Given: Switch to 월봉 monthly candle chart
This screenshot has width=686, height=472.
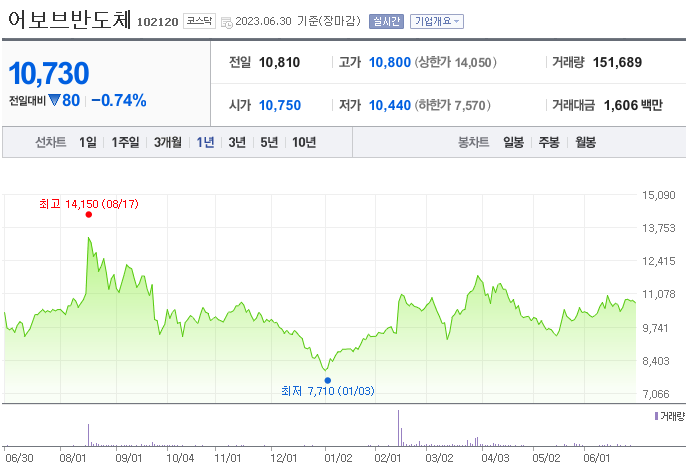Looking at the screenshot, I should (x=585, y=142).
